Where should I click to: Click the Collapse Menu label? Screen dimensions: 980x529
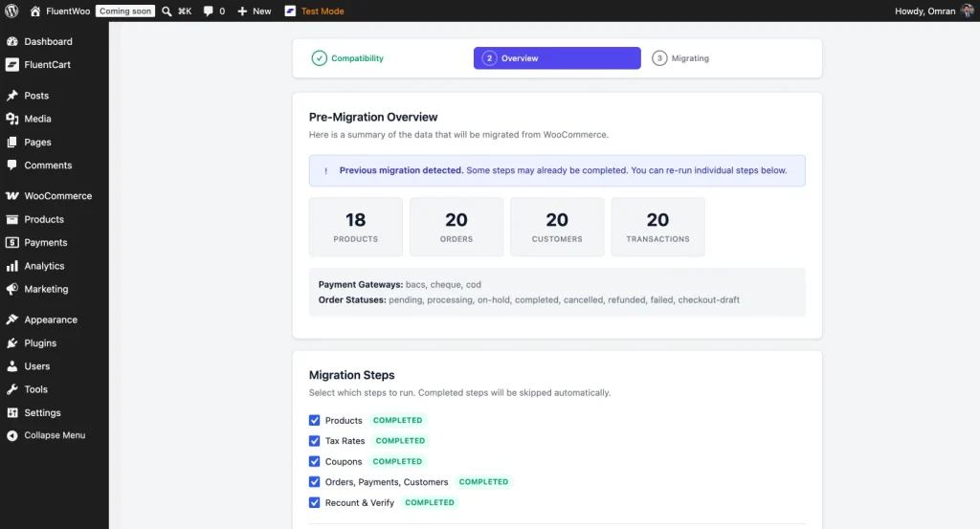pyautogui.click(x=55, y=435)
